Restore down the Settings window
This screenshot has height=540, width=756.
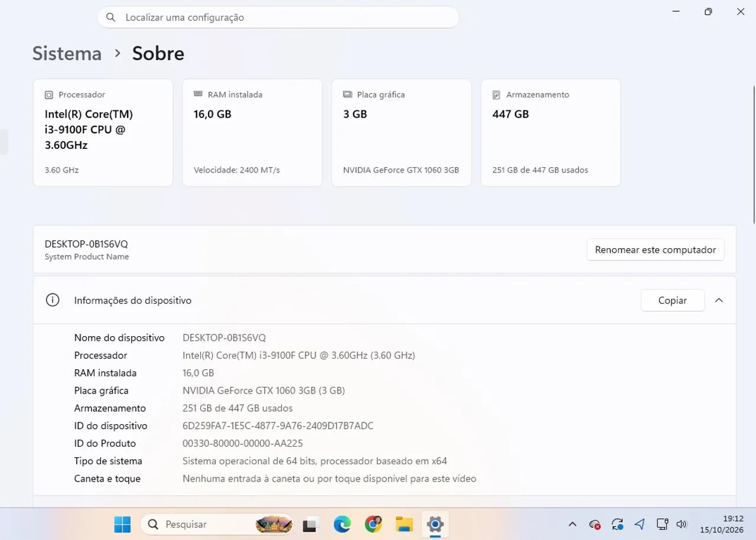708,11
